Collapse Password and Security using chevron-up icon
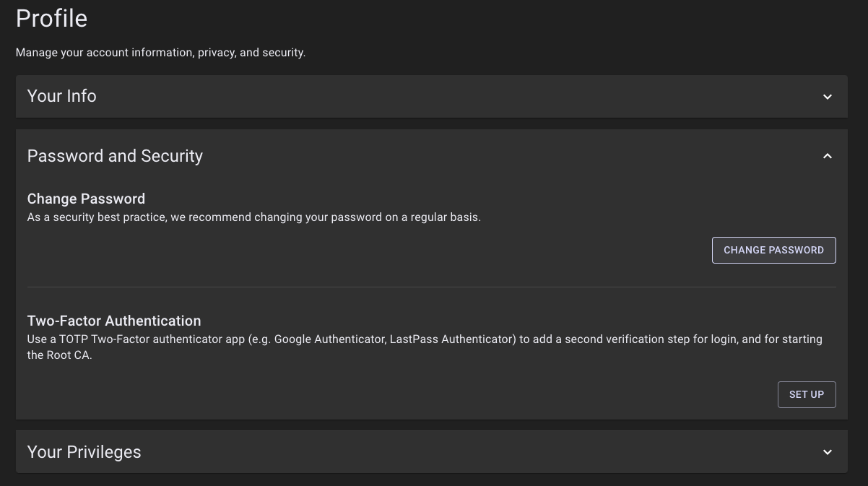 pyautogui.click(x=828, y=156)
